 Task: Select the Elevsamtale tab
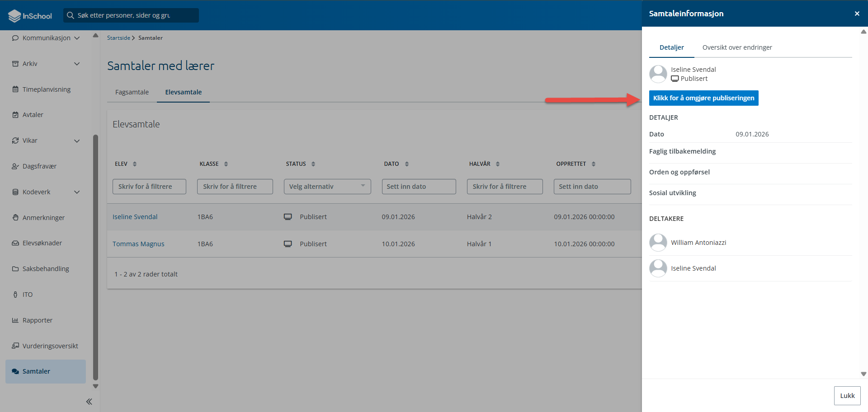click(x=184, y=92)
